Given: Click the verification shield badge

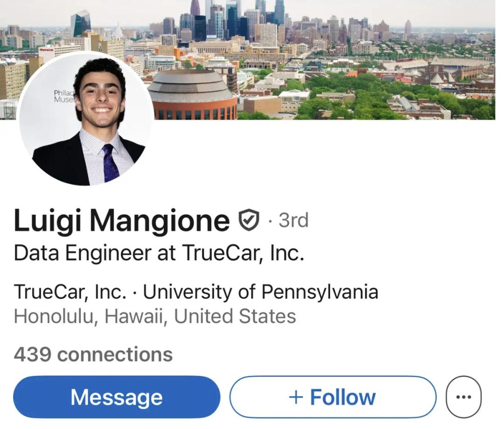Looking at the screenshot, I should (x=249, y=220).
